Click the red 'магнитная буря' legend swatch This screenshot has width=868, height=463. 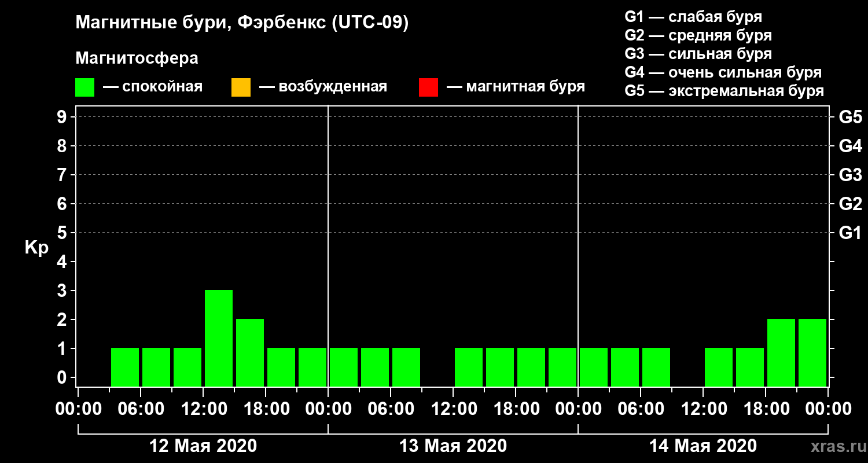coord(428,87)
